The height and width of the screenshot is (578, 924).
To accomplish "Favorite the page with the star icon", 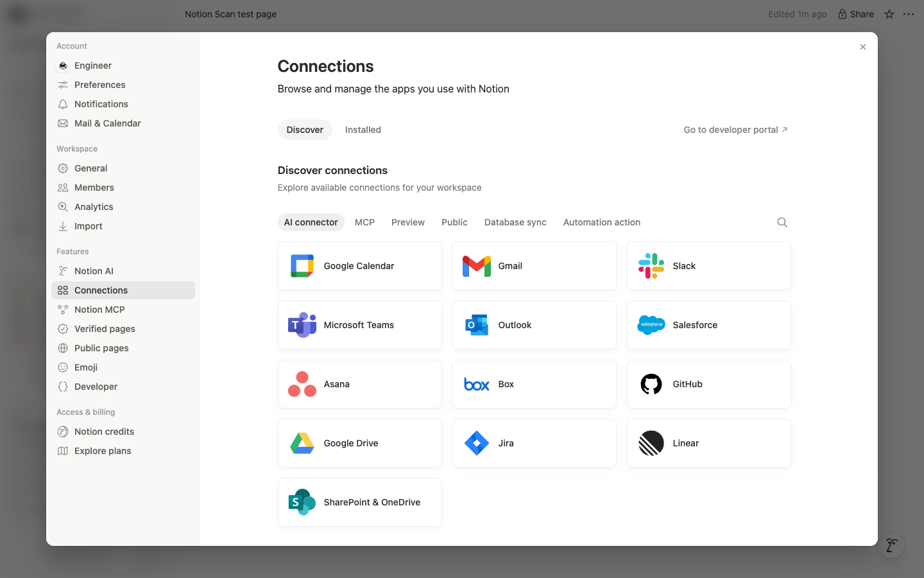I will point(889,14).
